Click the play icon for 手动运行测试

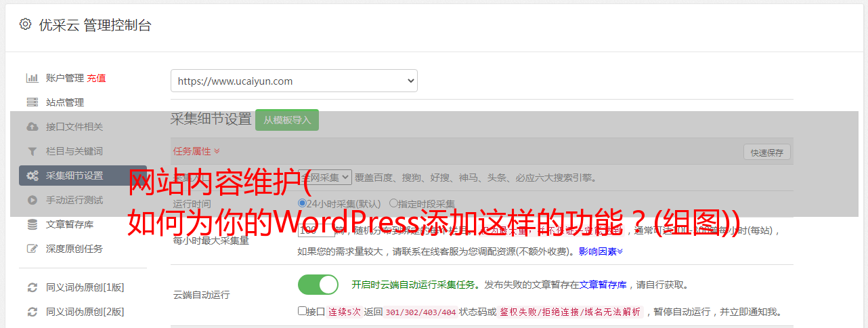click(x=32, y=200)
